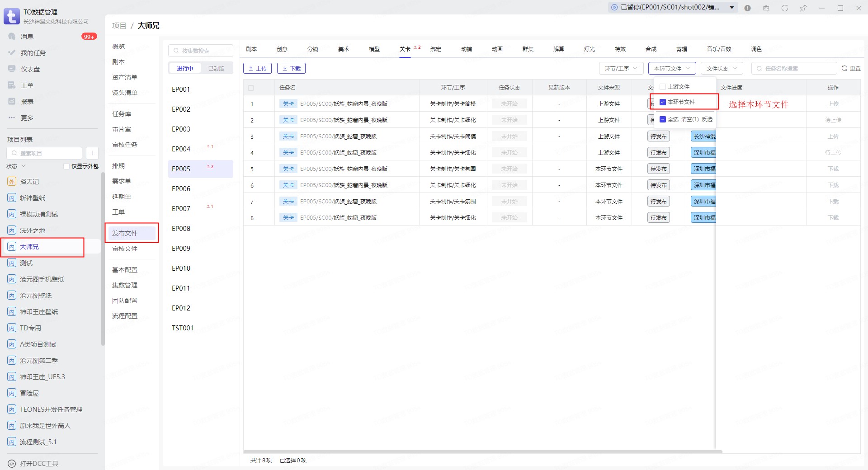Click the alert info icon in title bar
The height and width of the screenshot is (470, 868).
747,8
